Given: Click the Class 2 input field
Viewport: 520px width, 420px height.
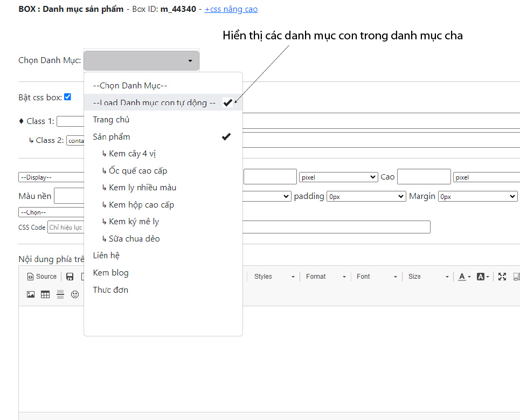Looking at the screenshot, I should click(75, 140).
